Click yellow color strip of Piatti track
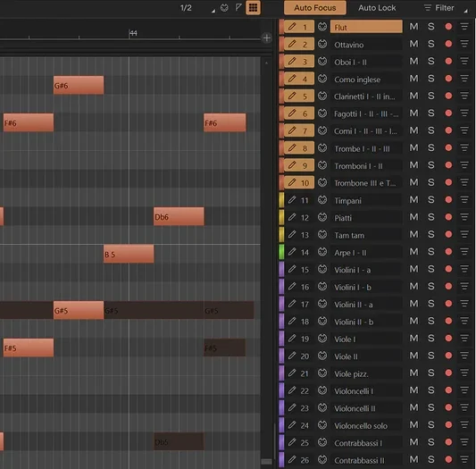The width and height of the screenshot is (476, 469). click(281, 217)
